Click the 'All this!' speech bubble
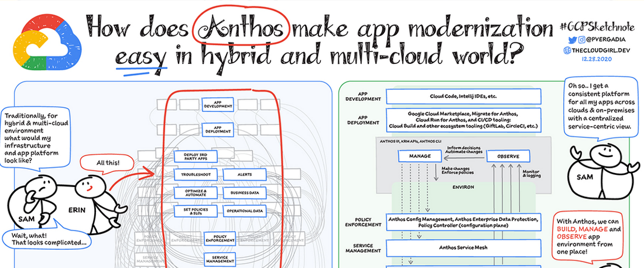This screenshot has width=644, height=268. click(x=108, y=162)
